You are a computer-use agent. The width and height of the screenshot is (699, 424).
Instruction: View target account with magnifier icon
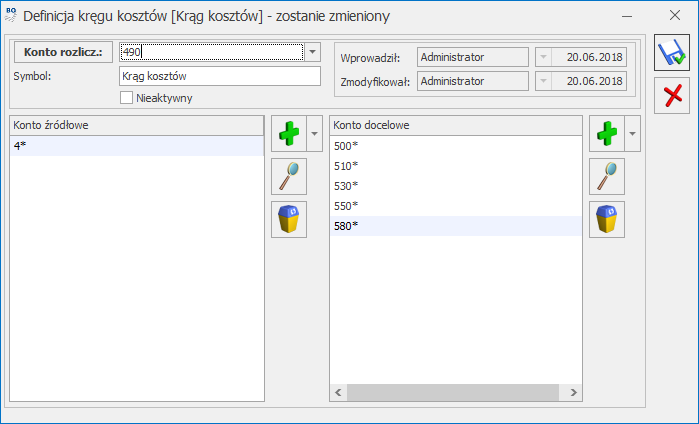[x=607, y=176]
